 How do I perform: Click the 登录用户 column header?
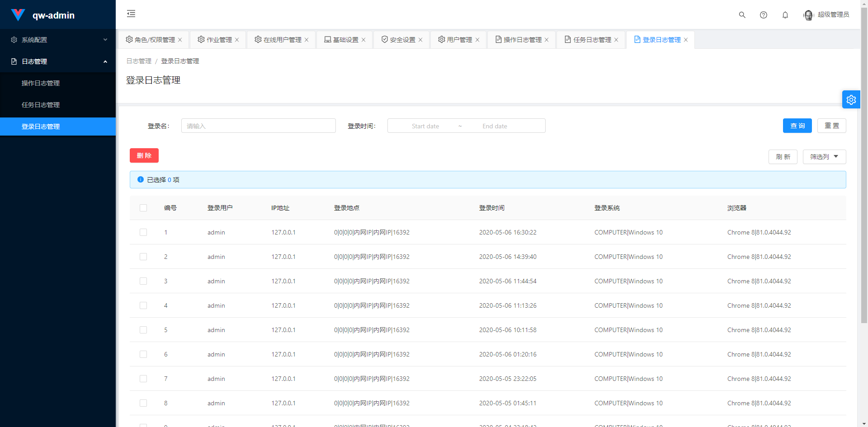pyautogui.click(x=220, y=208)
